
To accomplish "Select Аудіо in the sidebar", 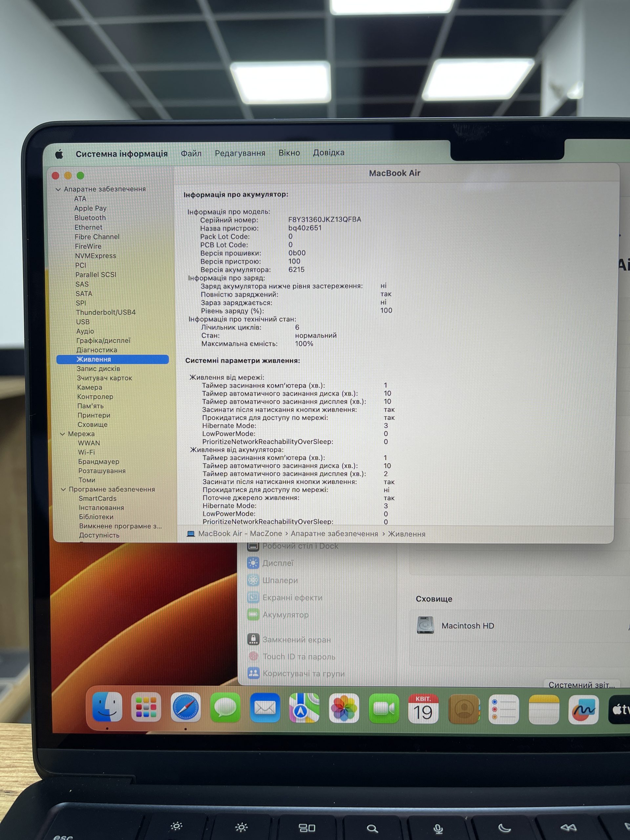I will (x=85, y=331).
